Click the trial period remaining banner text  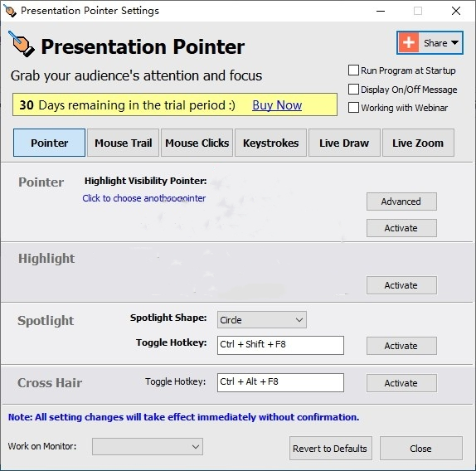pos(127,105)
